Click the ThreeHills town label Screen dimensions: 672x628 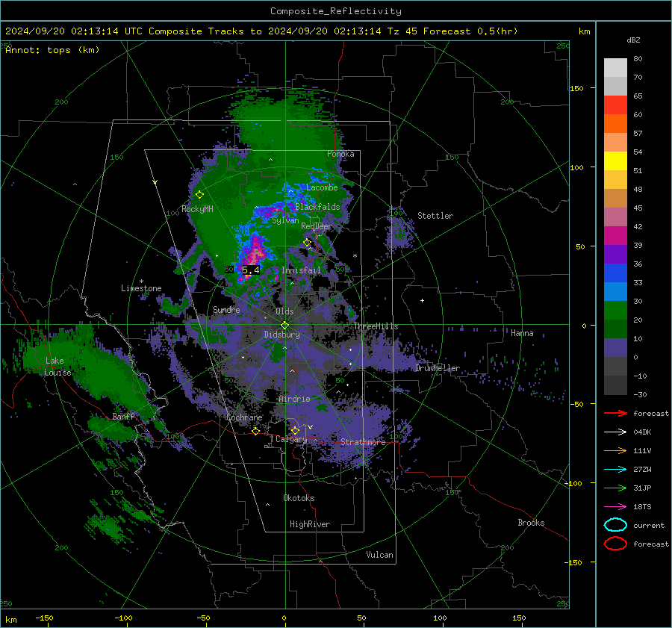click(x=376, y=326)
